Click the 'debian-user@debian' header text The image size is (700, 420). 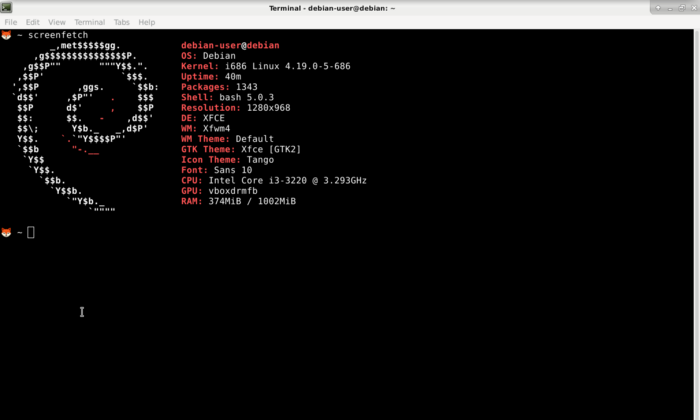(x=230, y=46)
